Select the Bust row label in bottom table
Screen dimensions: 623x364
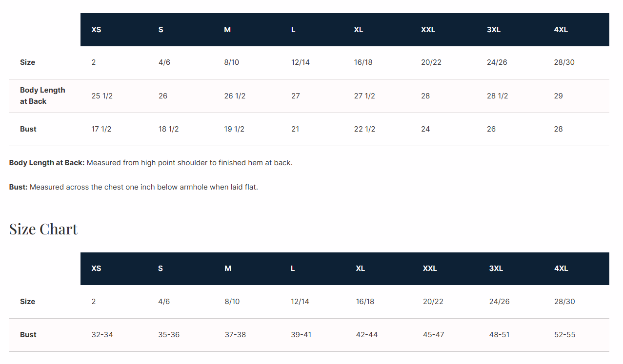28,335
